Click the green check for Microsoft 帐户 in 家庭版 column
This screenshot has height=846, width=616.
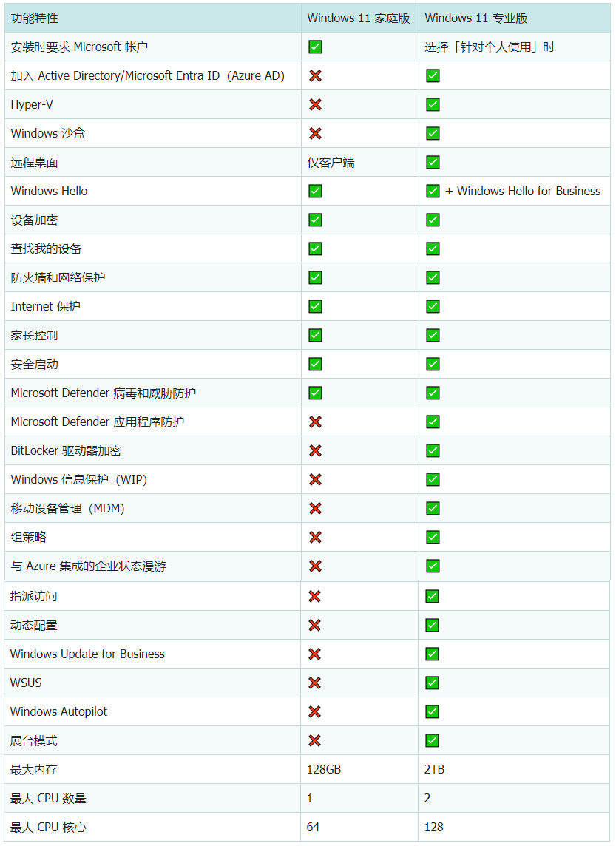[316, 47]
